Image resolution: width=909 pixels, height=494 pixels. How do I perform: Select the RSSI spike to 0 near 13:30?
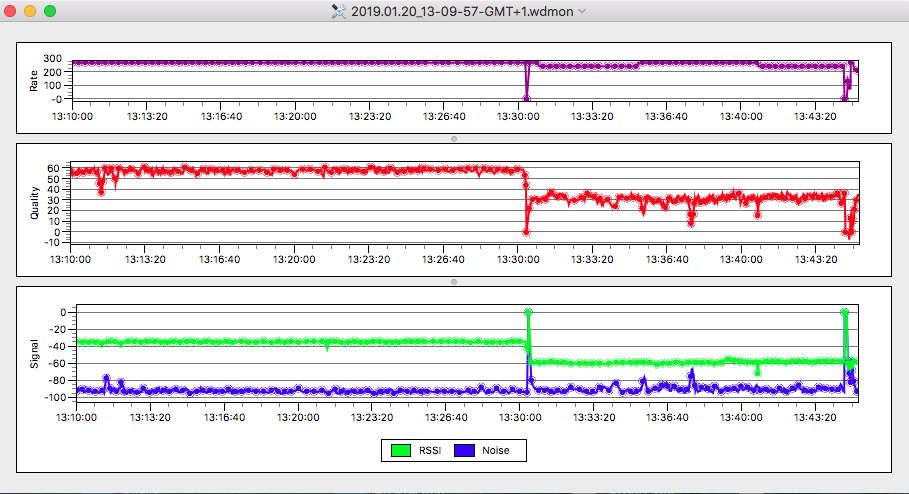[x=528, y=312]
